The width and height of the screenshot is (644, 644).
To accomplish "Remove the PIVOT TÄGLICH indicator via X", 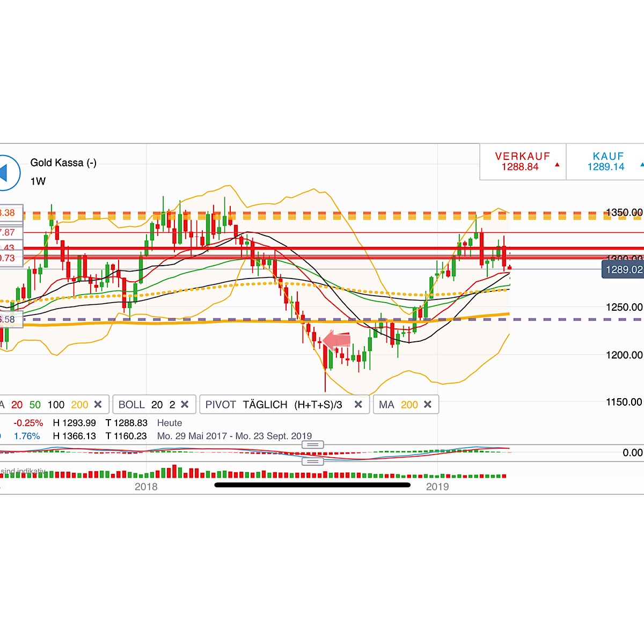I will click(358, 404).
